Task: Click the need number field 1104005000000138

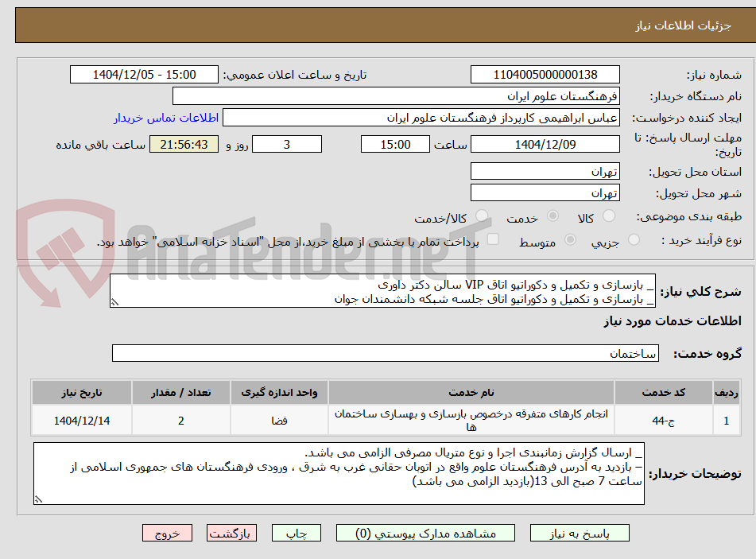Action: click(545, 75)
